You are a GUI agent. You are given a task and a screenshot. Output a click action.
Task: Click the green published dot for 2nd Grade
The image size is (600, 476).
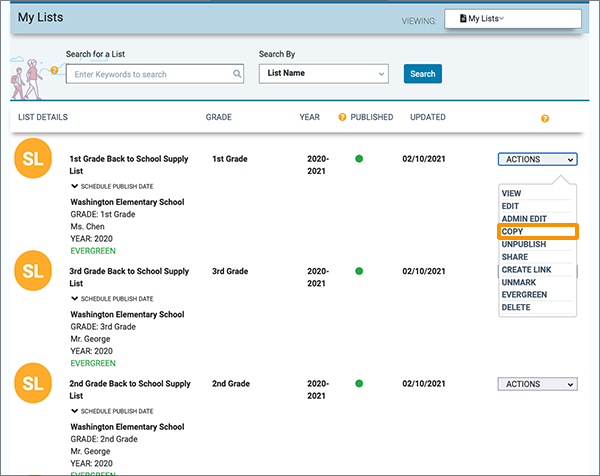359,383
